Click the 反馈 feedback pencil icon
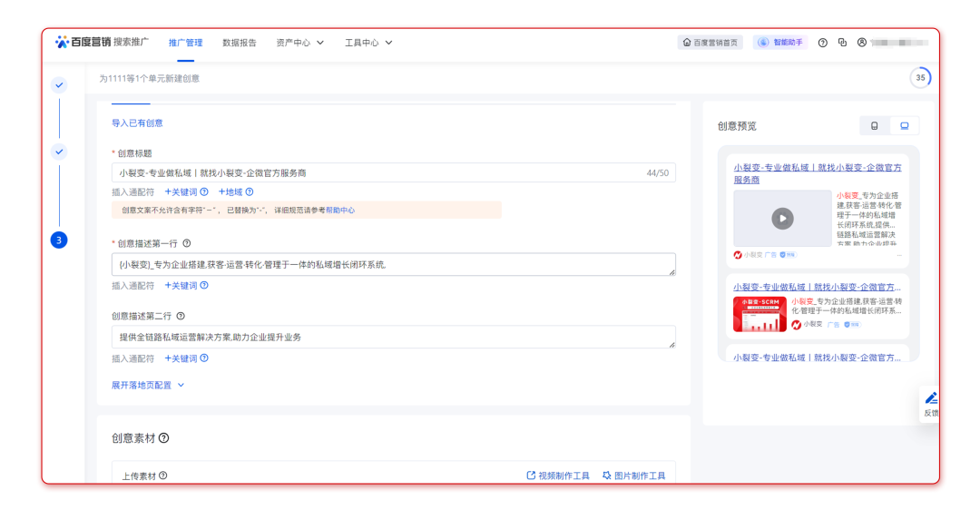Screen dimensions: 980x520 (931, 399)
